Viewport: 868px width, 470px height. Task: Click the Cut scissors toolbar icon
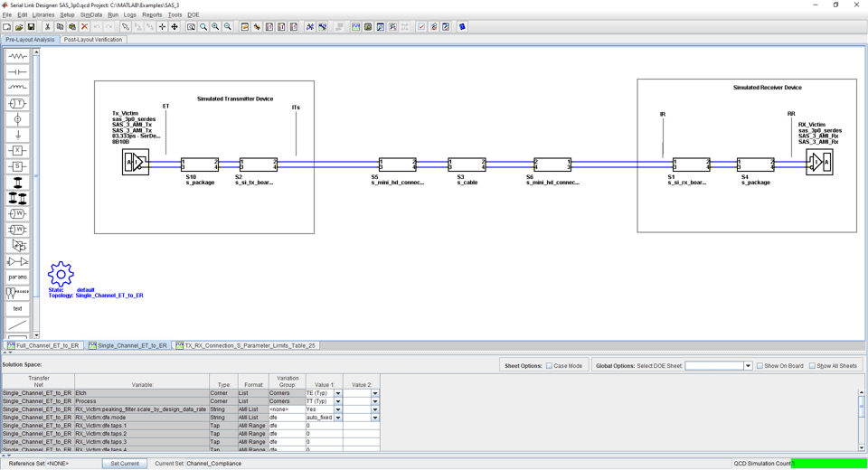click(48, 26)
